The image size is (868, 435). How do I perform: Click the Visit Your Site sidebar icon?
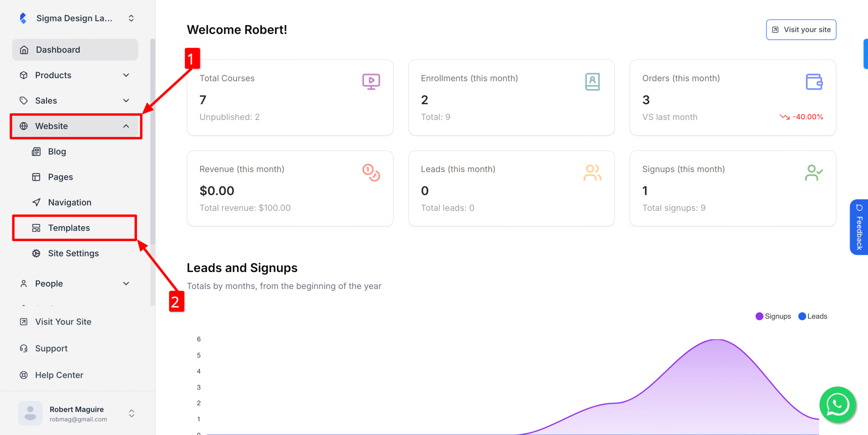tap(24, 322)
